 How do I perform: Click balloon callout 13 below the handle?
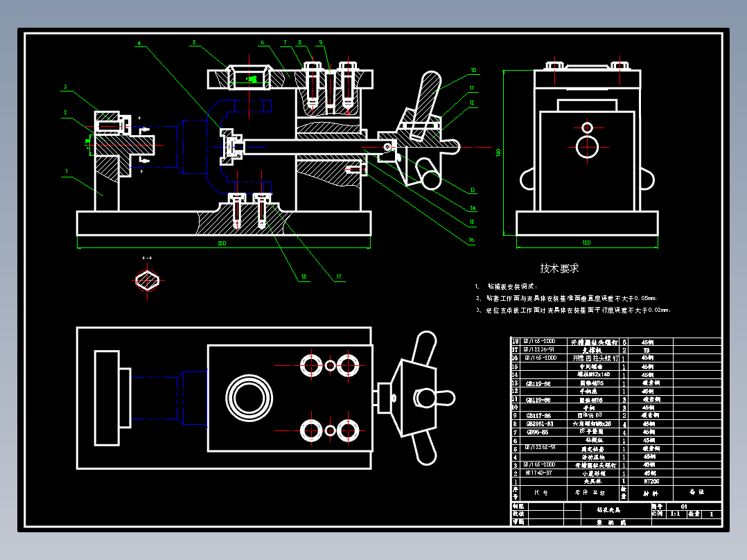click(473, 190)
